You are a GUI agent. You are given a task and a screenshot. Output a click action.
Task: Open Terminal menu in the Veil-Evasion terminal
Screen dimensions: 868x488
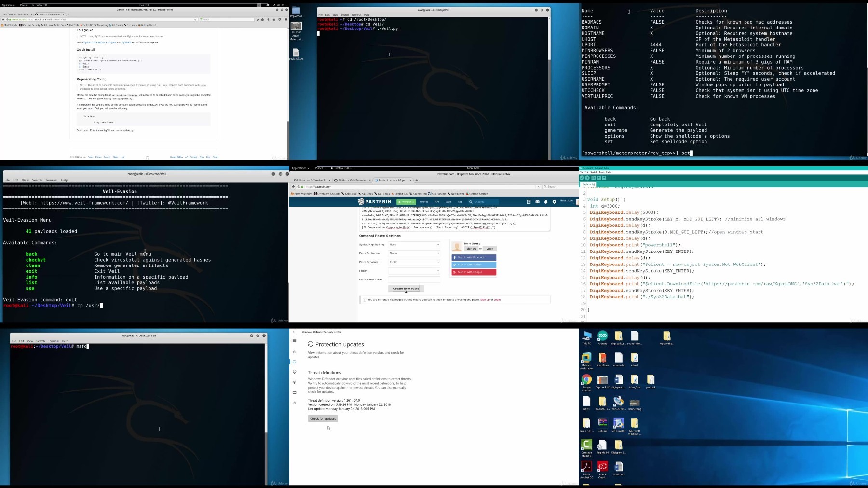51,180
